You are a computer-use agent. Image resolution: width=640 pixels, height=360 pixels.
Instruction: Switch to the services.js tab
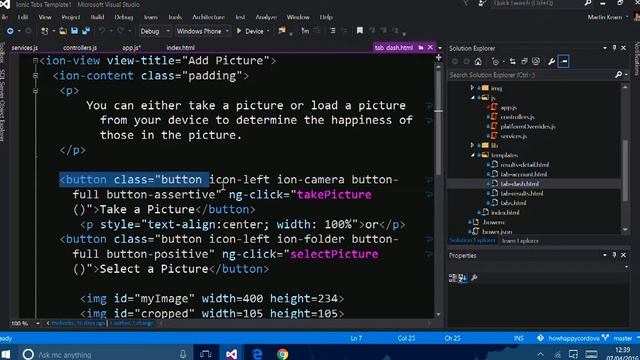point(24,48)
